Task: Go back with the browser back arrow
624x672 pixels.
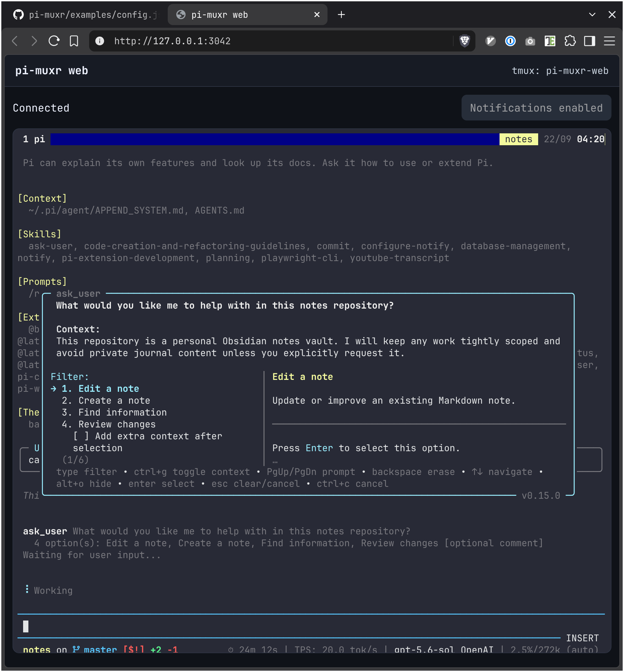Action: pyautogui.click(x=15, y=41)
